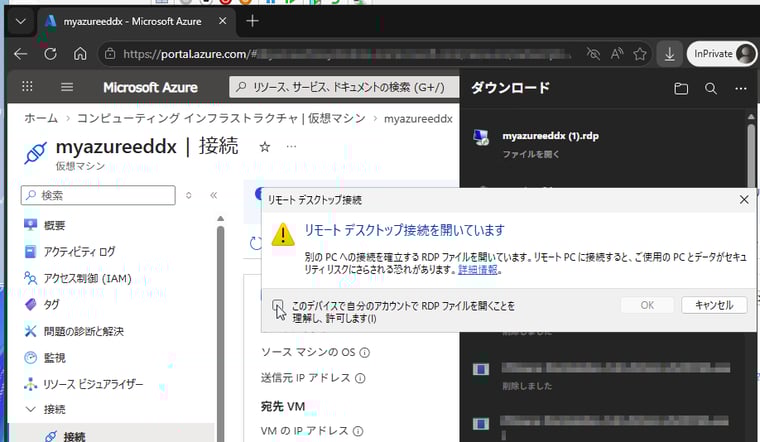Image resolution: width=760 pixels, height=442 pixels.
Task: Favorite the myazureeddx 接続 page
Action: (x=265, y=147)
